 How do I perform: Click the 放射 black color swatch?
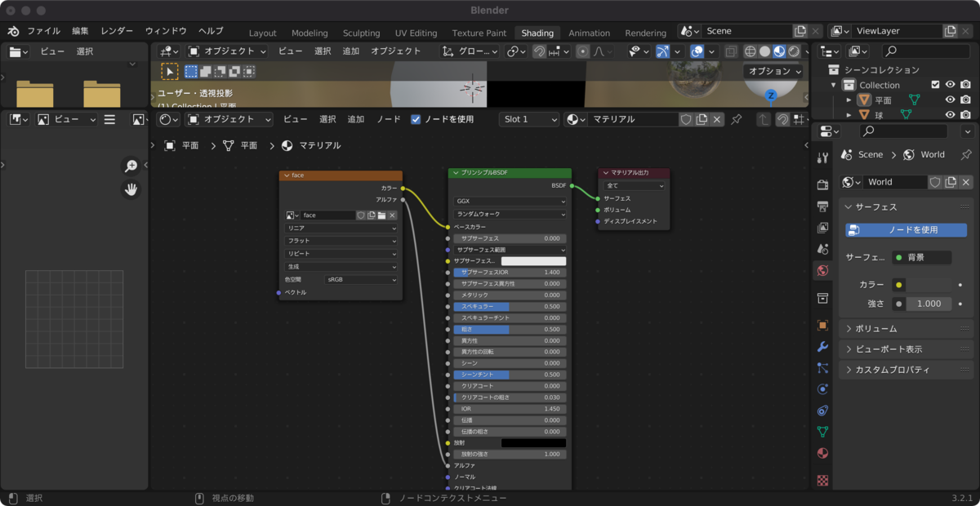point(533,442)
